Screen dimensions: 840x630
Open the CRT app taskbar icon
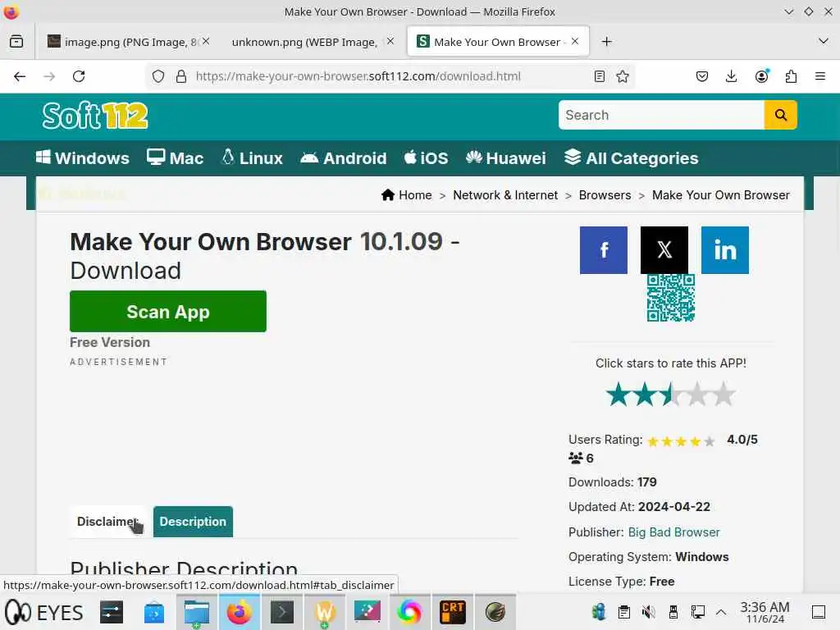453,612
